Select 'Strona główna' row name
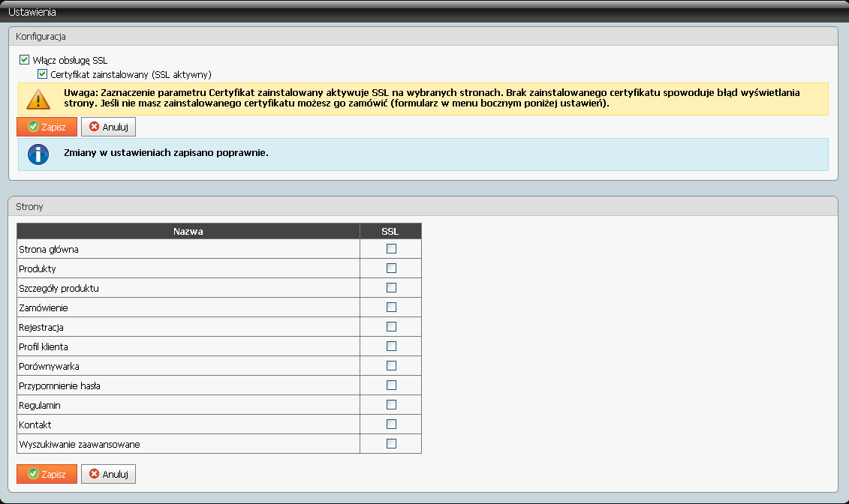Viewport: 849px width, 504px height. coord(49,249)
